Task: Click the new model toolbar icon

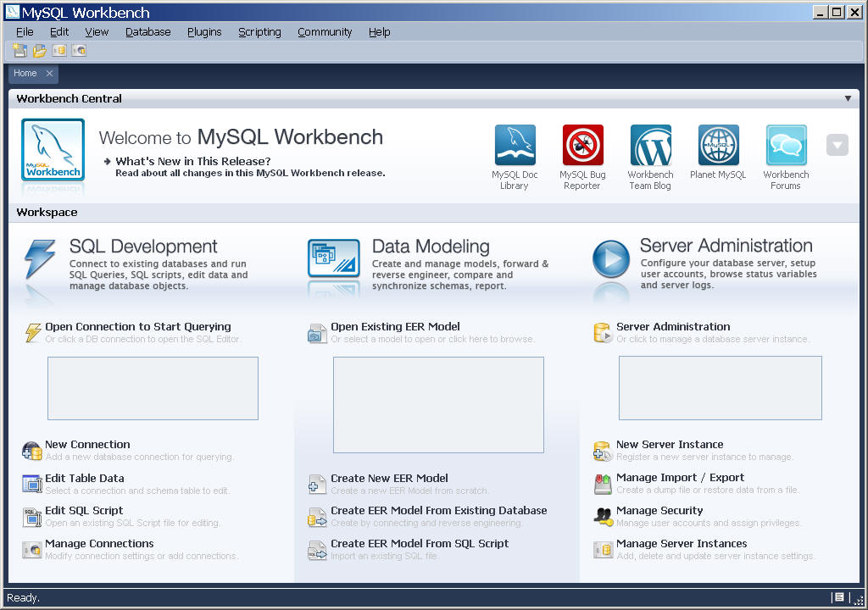Action: coord(20,50)
